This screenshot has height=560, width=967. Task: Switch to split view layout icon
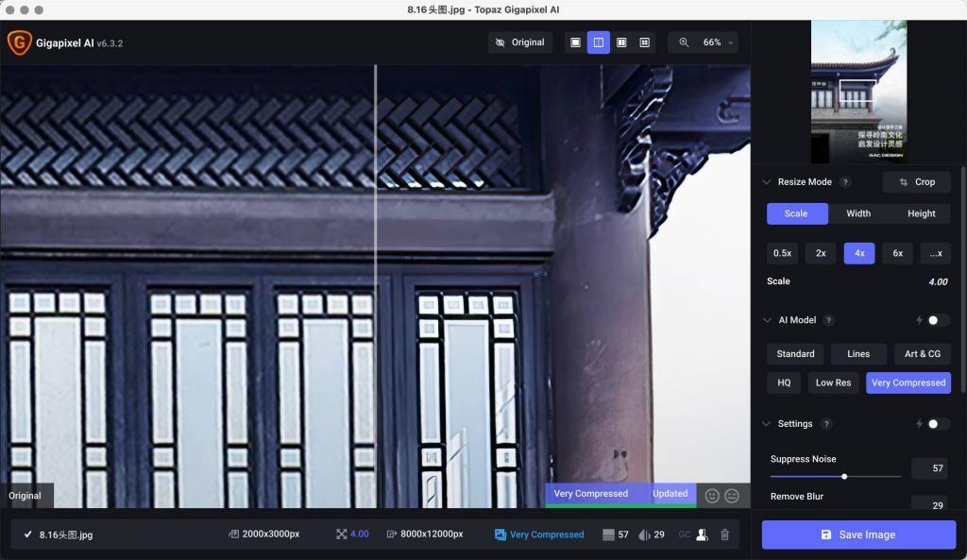click(x=598, y=42)
